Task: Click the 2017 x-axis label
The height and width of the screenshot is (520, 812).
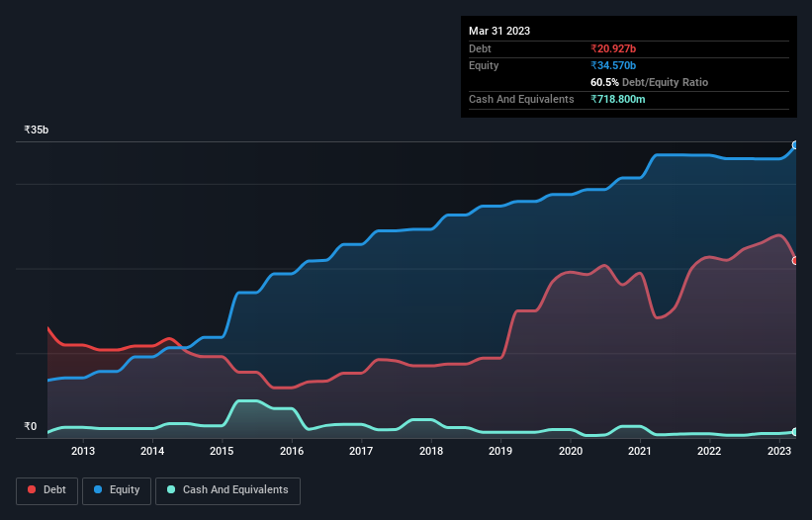Action: [x=361, y=451]
